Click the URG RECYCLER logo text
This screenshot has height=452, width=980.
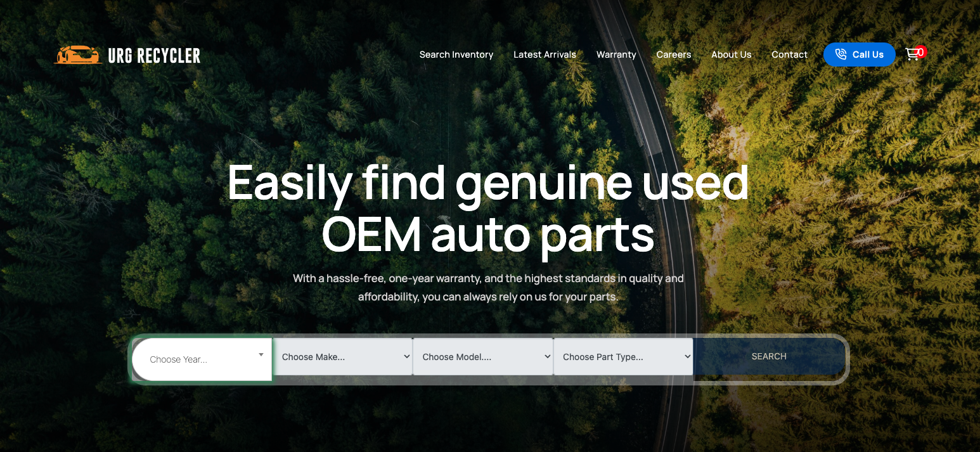pos(154,56)
